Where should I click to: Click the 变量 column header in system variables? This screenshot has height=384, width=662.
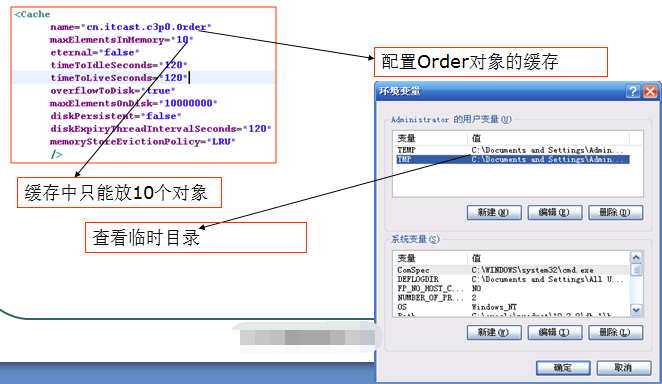[x=431, y=258]
